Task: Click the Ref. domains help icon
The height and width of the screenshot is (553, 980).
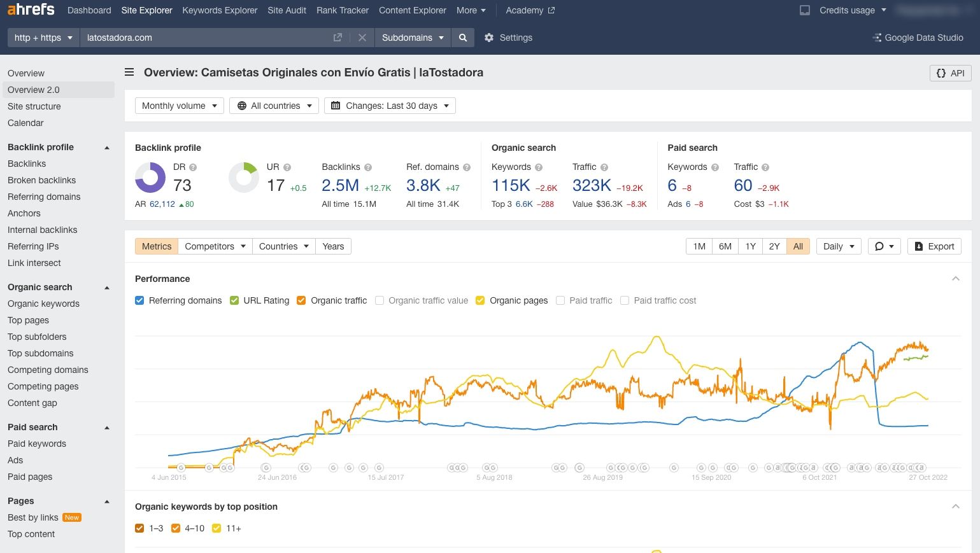Action: (x=467, y=167)
